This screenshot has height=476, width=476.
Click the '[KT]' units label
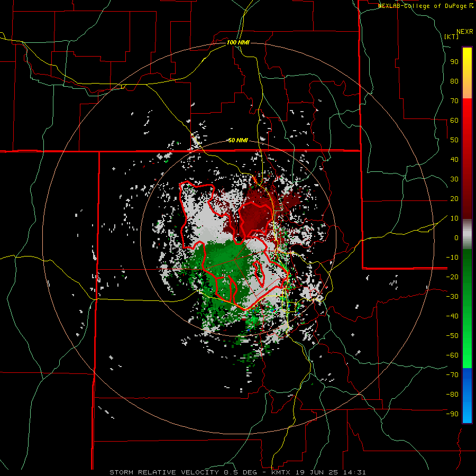coord(452,36)
